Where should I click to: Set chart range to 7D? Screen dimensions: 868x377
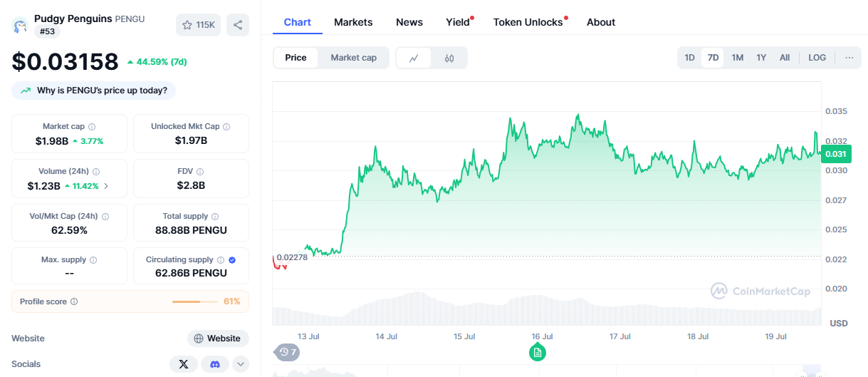713,58
